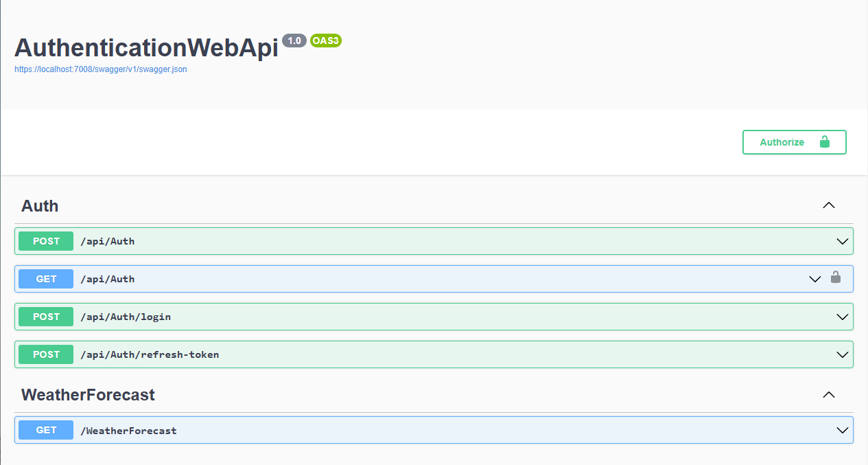Image resolution: width=868 pixels, height=465 pixels.
Task: Collapse the WeatherForecast section chevron
Action: point(829,395)
